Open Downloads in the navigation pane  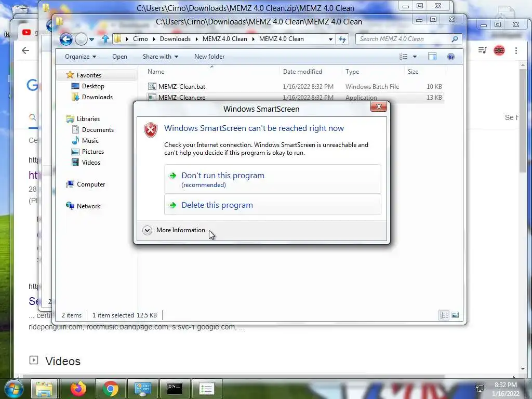click(x=97, y=97)
